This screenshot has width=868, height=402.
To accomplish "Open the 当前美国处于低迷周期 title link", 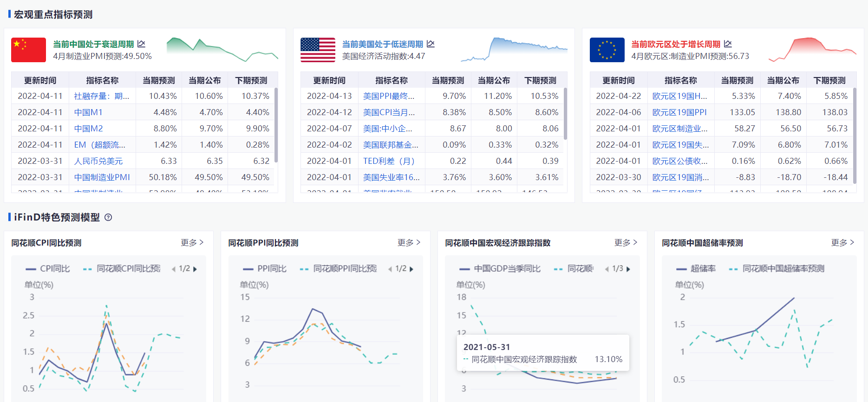I will [x=383, y=44].
